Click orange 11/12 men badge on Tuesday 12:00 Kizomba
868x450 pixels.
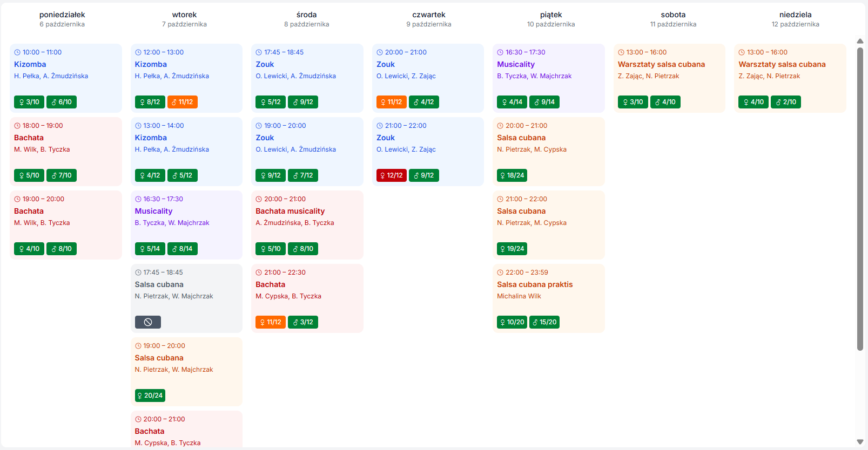(182, 102)
